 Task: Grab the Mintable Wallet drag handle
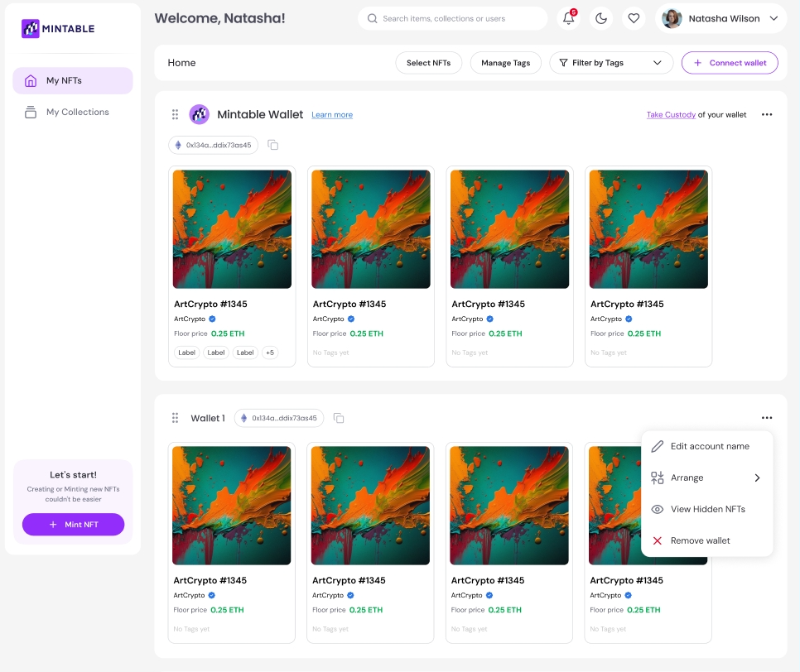[175, 115]
